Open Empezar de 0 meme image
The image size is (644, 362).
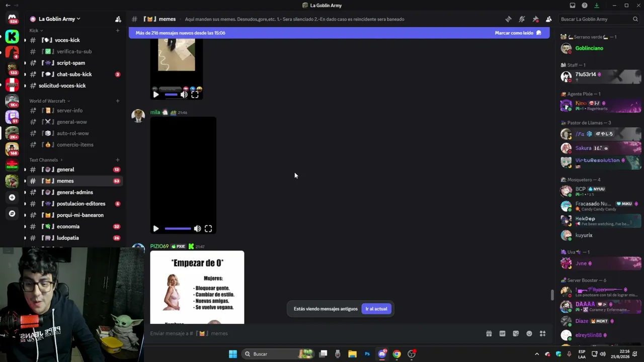click(x=197, y=287)
